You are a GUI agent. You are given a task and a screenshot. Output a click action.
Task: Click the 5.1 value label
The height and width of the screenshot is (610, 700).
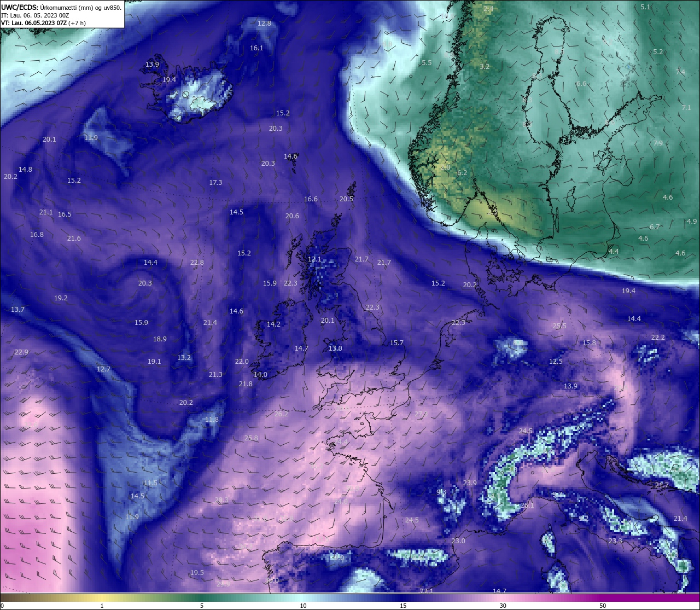645,7
